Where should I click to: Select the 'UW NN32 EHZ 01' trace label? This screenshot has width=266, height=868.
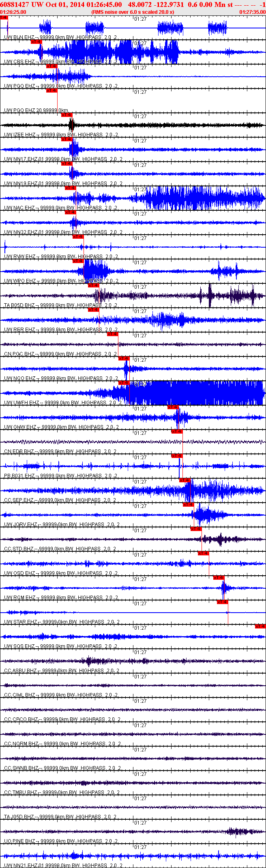point(24,232)
